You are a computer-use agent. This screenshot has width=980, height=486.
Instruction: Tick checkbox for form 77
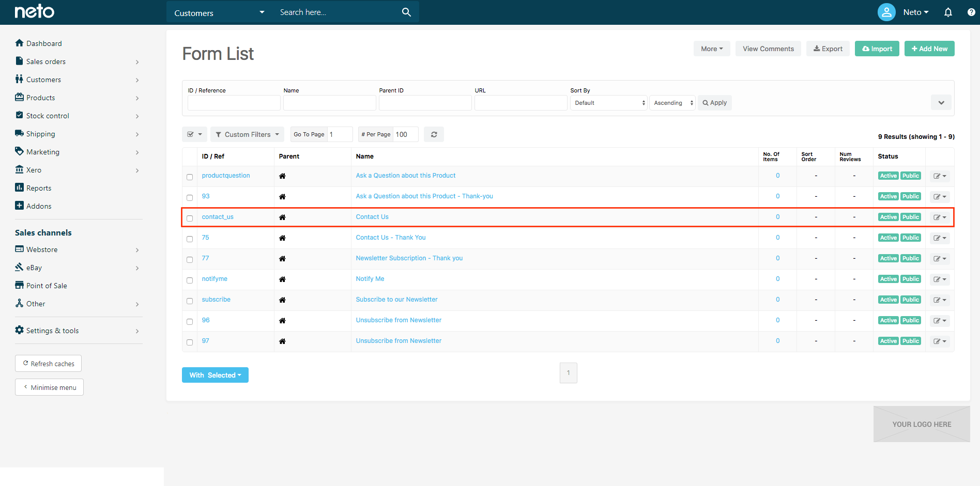click(x=190, y=260)
